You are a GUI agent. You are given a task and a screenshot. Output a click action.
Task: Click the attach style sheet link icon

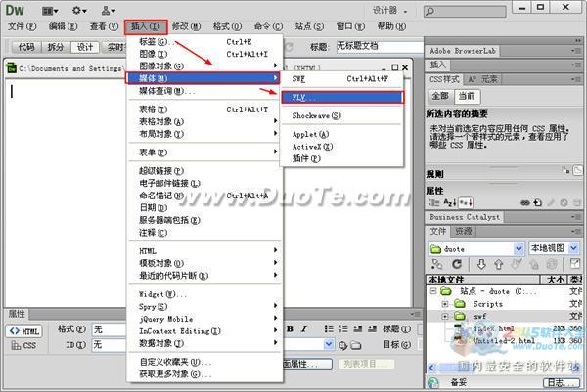tap(525, 203)
